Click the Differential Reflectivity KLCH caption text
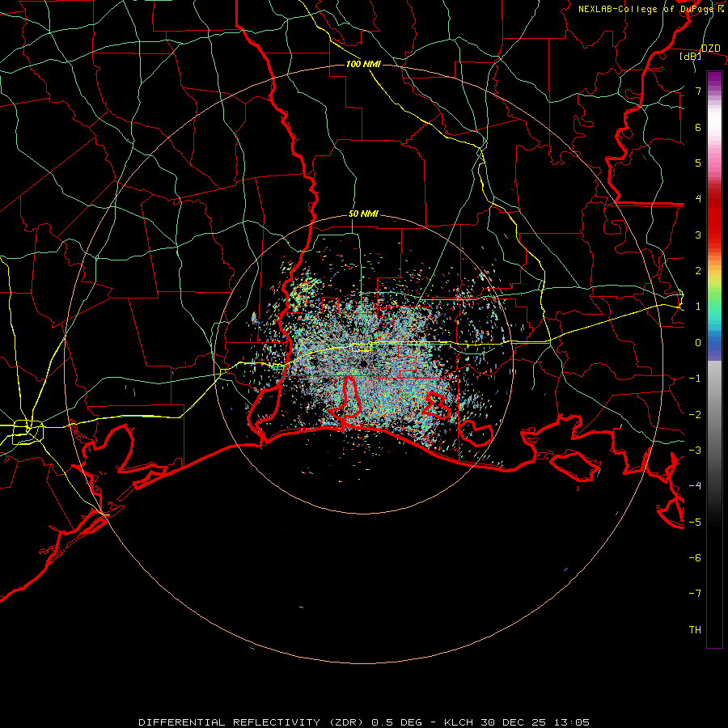The image size is (728, 728). [364, 722]
